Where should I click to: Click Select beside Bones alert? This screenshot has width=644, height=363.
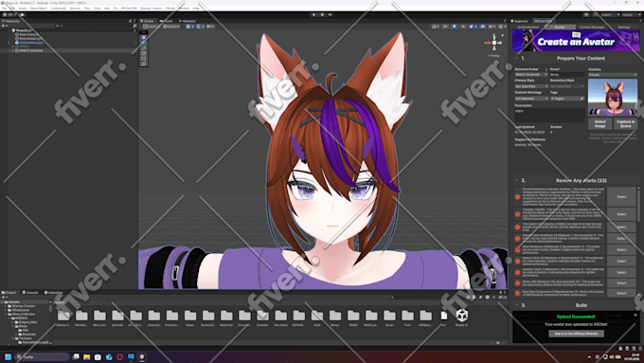pyautogui.click(x=621, y=282)
